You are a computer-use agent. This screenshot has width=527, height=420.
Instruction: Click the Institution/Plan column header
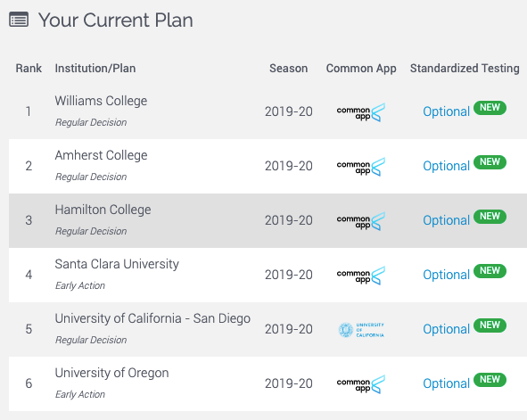coord(95,69)
